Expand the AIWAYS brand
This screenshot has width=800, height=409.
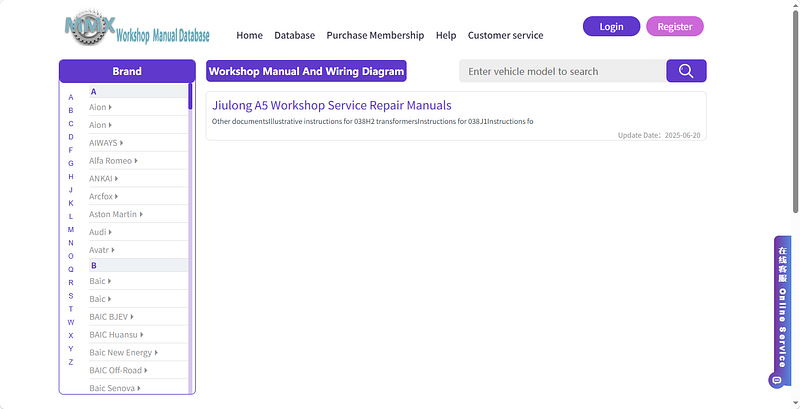click(x=106, y=143)
